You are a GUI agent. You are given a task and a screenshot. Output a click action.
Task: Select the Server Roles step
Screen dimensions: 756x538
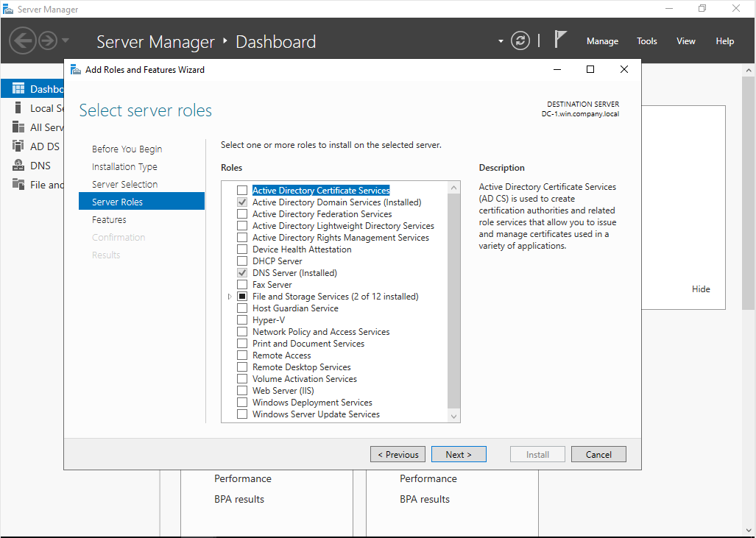pos(141,202)
